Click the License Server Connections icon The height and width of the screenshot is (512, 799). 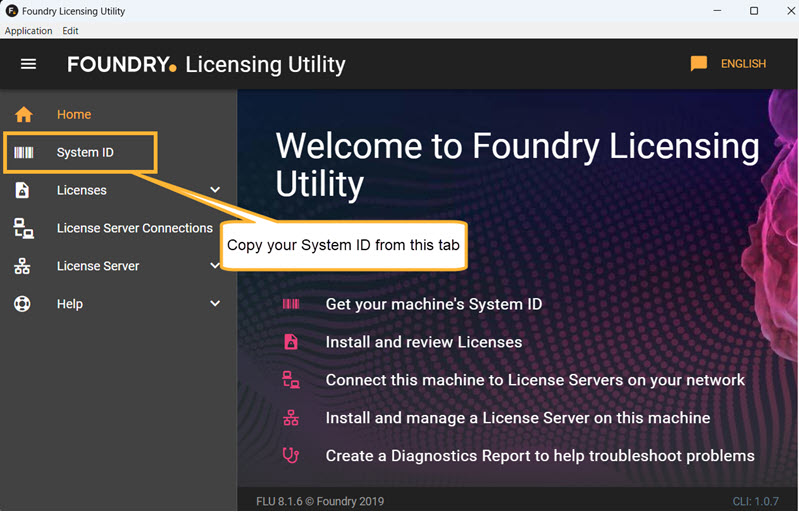tap(23, 228)
